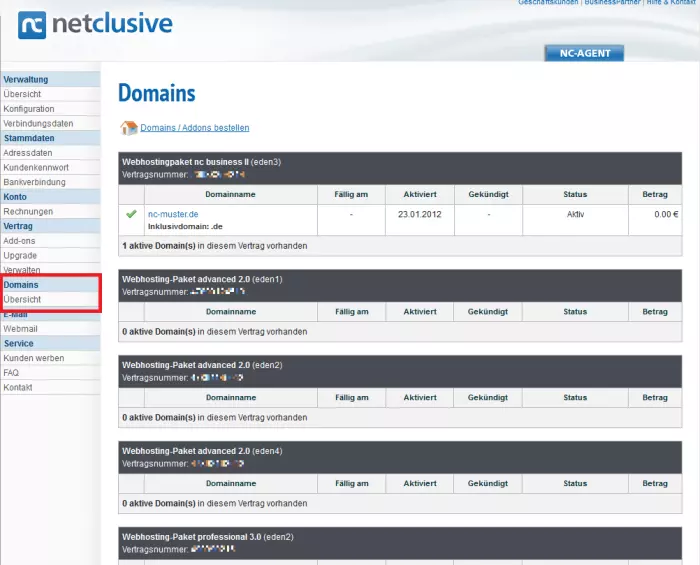Image resolution: width=700 pixels, height=565 pixels.
Task: Click the netclusive logo icon
Action: tap(32, 25)
